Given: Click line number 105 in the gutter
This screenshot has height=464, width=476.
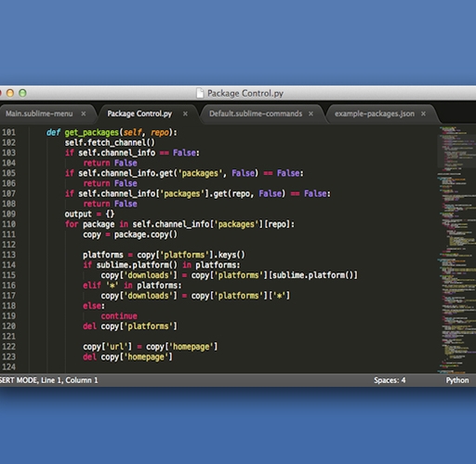Looking at the screenshot, I should (8, 173).
